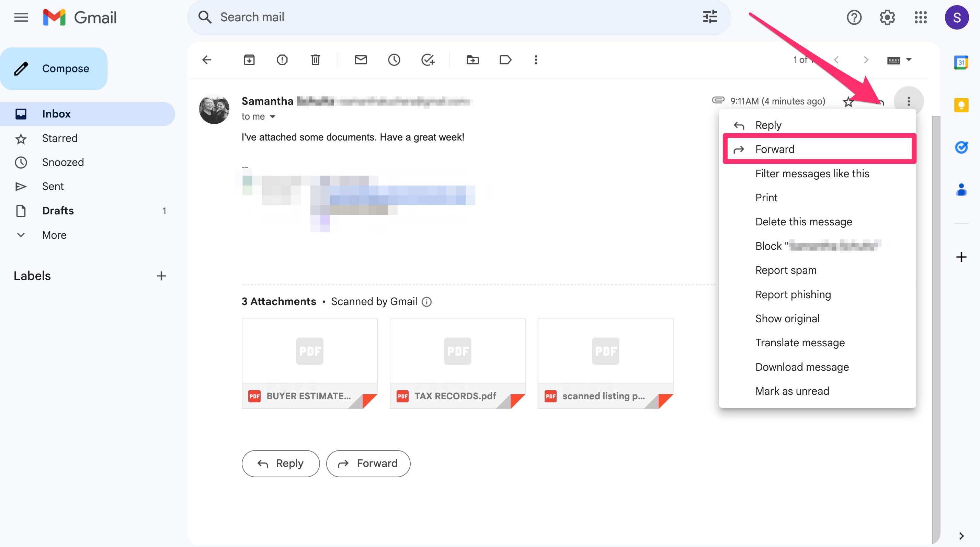Mark the email unread with the envelope icon
980x547 pixels.
click(360, 60)
